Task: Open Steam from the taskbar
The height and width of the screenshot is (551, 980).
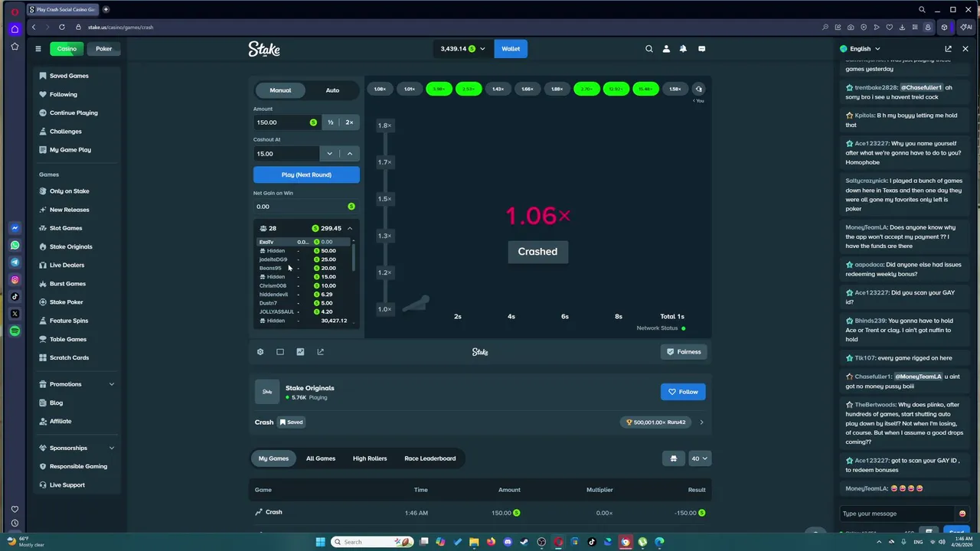Action: (x=524, y=542)
